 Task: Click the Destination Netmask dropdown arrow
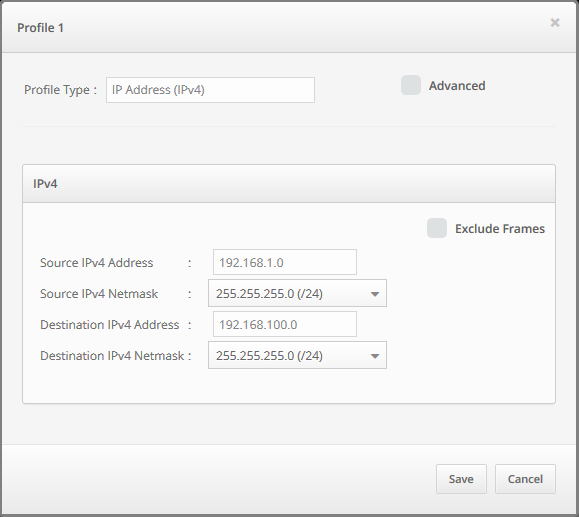click(375, 356)
